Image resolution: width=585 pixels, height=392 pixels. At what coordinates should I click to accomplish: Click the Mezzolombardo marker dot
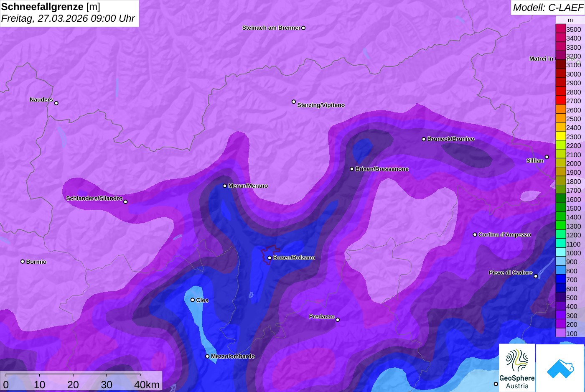tap(207, 356)
